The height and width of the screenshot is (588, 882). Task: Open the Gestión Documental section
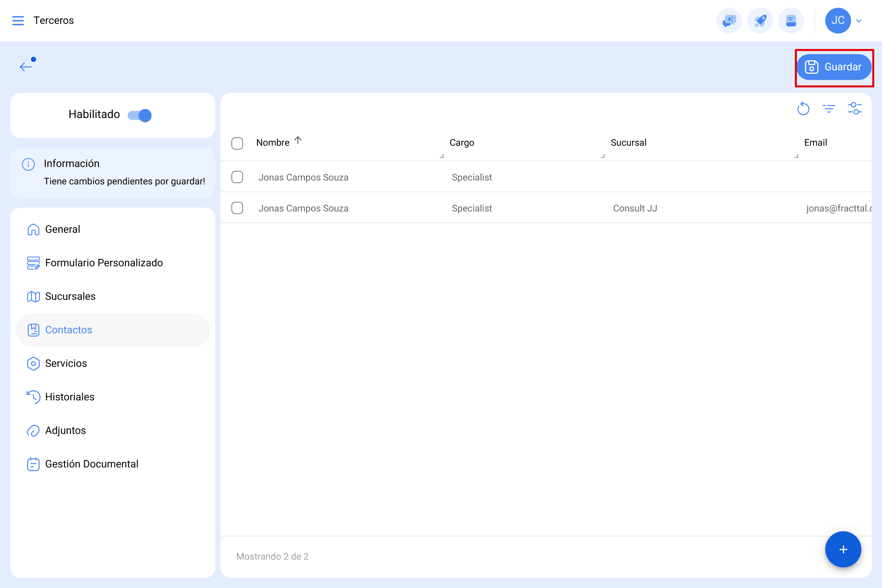point(113,464)
